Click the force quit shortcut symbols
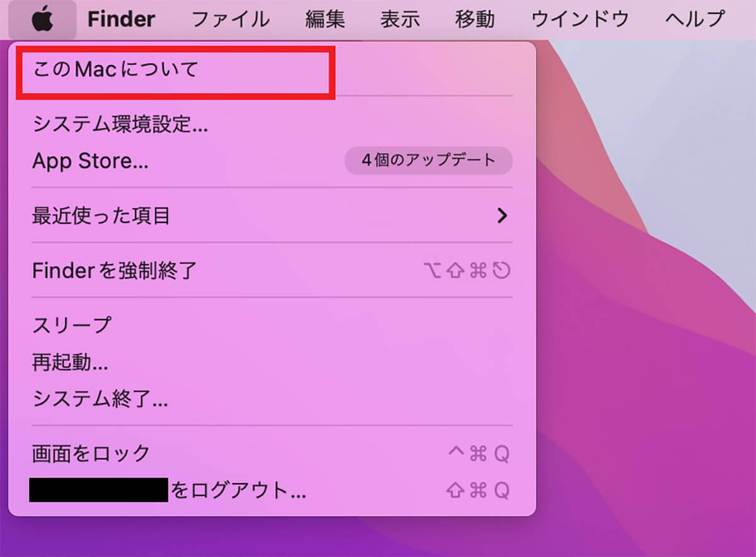The width and height of the screenshot is (756, 557). [467, 271]
